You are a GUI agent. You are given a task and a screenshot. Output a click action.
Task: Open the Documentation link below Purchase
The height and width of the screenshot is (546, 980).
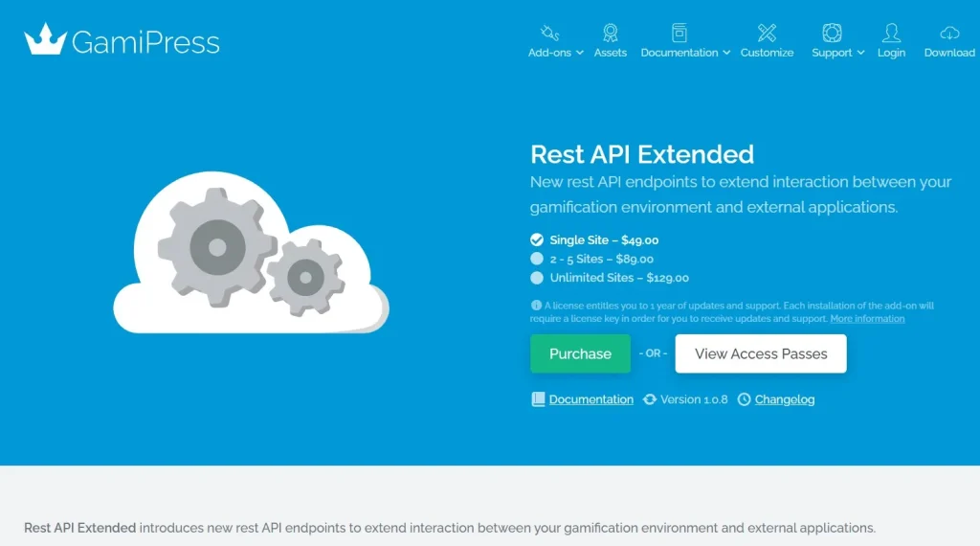coord(591,399)
